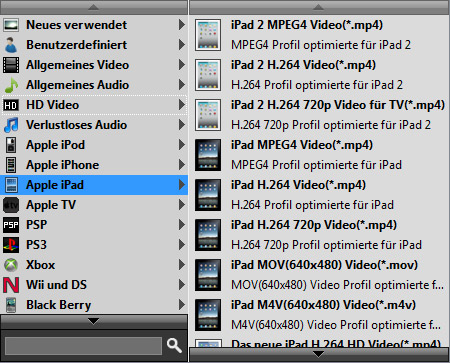The image size is (450, 363).
Task: Select the Black Berry category
Action: point(94,305)
